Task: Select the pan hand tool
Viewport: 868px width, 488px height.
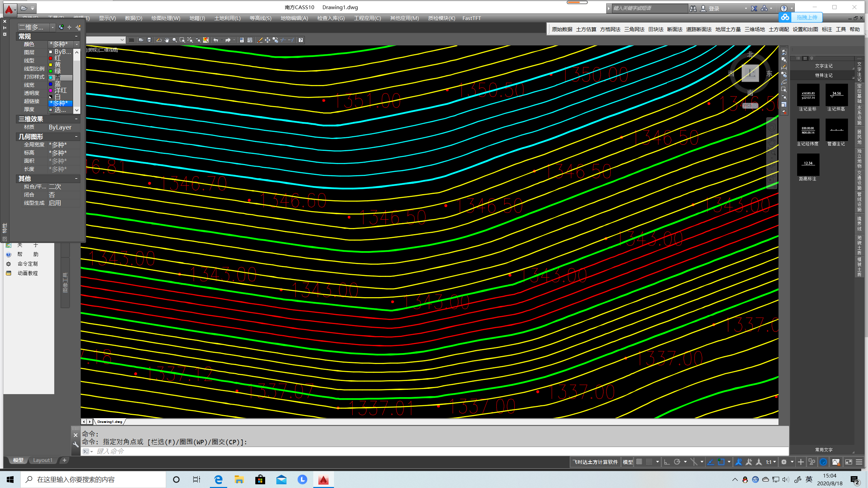Action: point(167,40)
